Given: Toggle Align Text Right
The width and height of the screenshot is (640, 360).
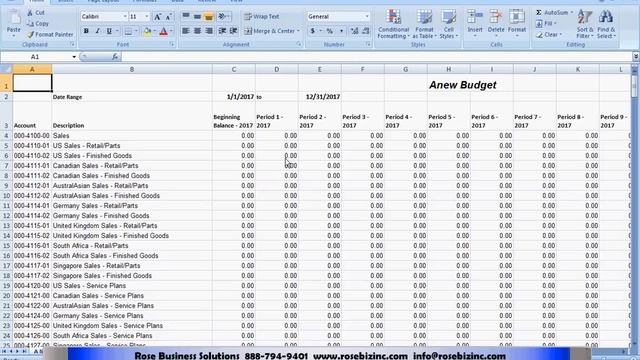Looking at the screenshot, I should (209, 31).
